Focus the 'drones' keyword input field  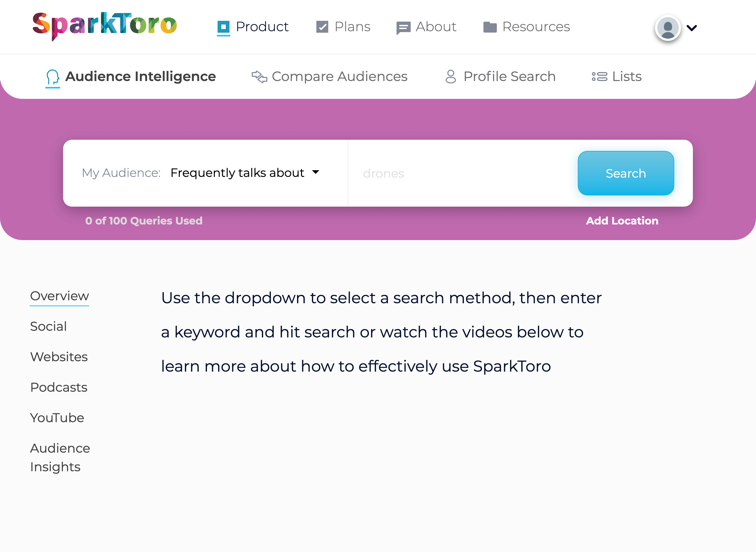pos(463,173)
